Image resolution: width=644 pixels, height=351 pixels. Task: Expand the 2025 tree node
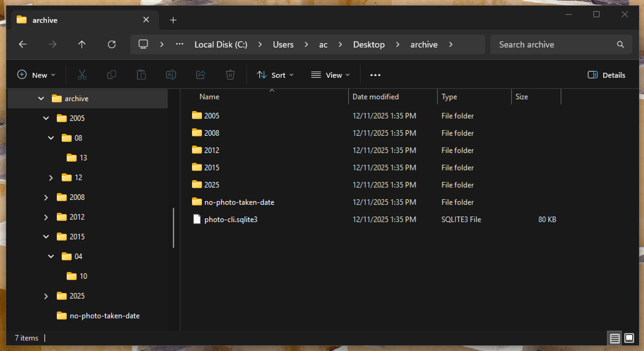click(x=46, y=296)
